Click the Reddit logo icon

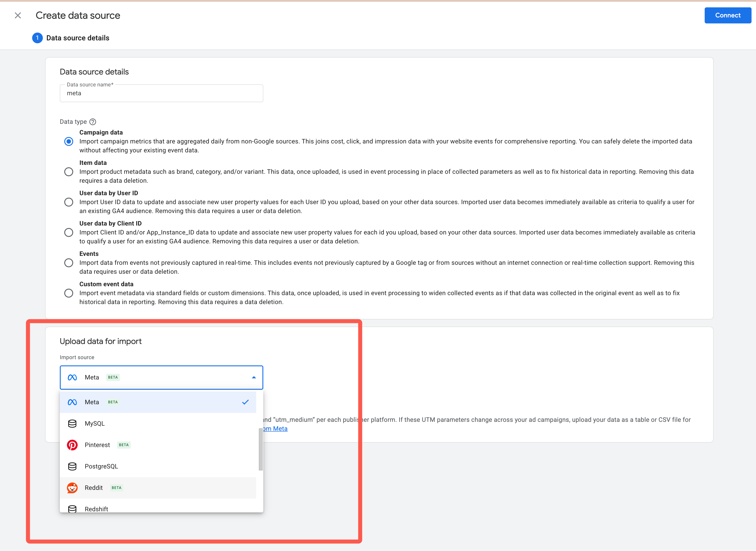pyautogui.click(x=72, y=488)
